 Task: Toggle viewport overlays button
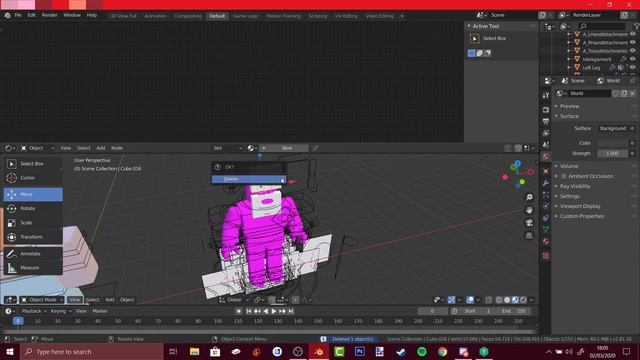pyautogui.click(x=470, y=300)
